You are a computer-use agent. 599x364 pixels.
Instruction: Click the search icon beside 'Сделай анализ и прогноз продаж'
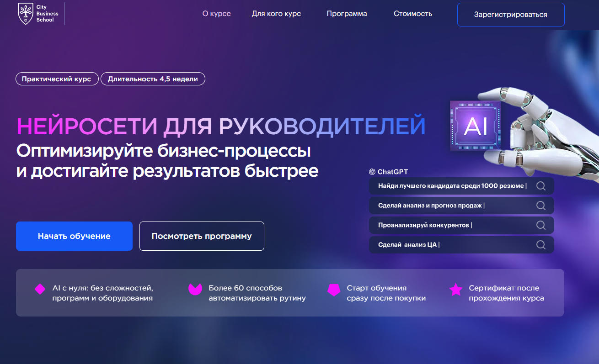click(x=541, y=206)
